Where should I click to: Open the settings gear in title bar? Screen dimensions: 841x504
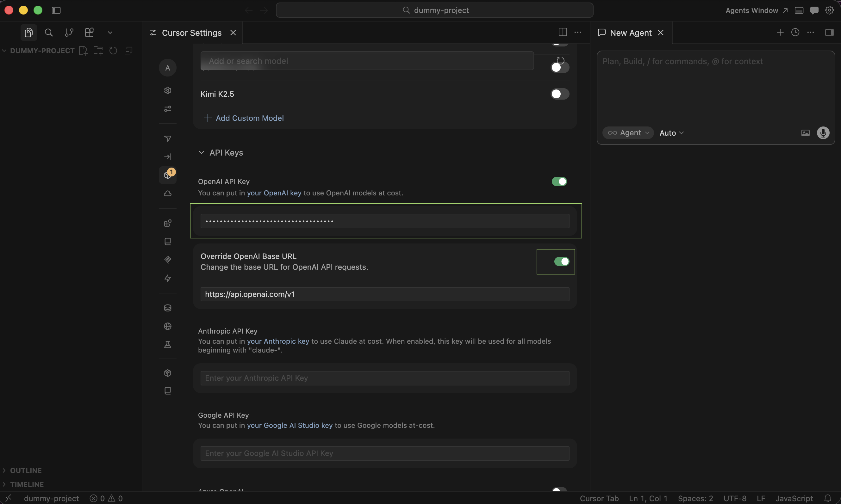(x=829, y=10)
